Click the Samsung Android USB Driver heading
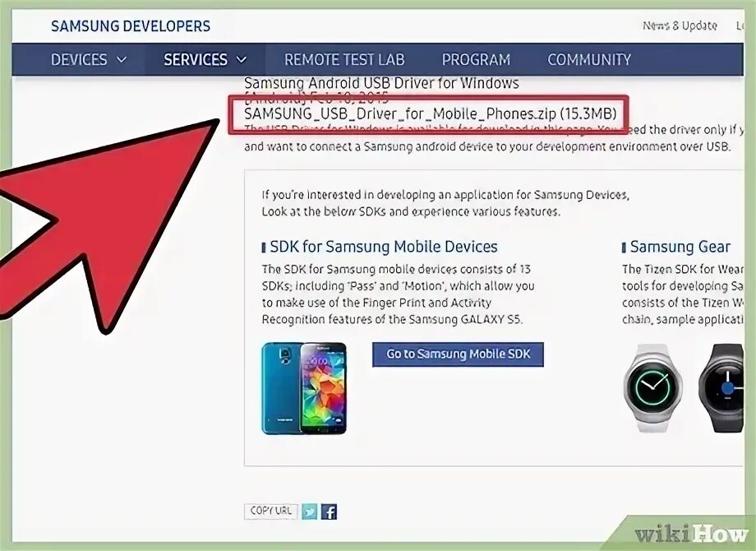756x551 pixels. click(381, 83)
